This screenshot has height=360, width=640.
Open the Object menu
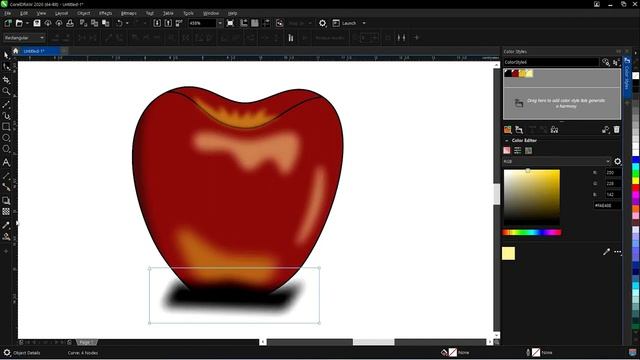[83, 13]
